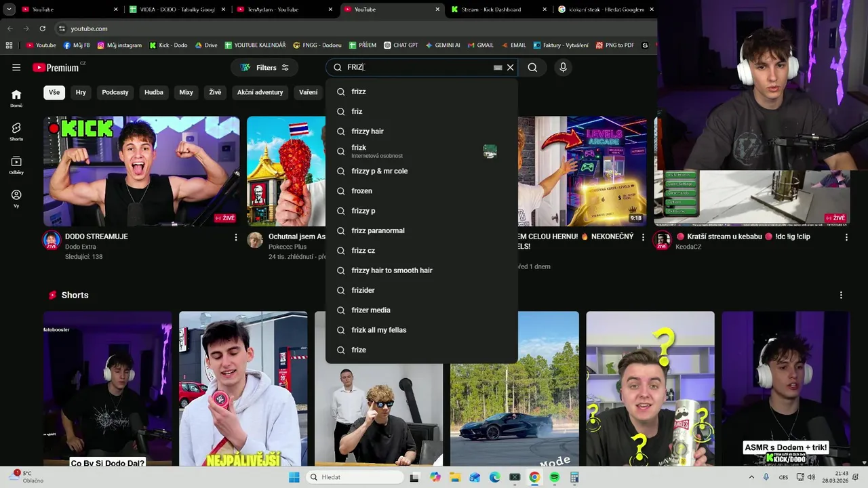The image size is (868, 488).
Task: Choose suggestion "frizk all my fellas"
Action: [x=421, y=330]
